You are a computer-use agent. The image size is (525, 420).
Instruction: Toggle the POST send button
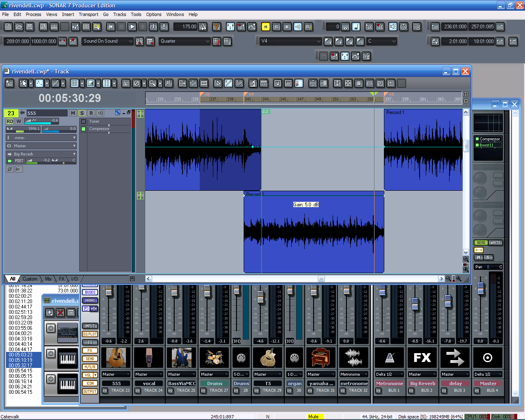click(x=19, y=161)
